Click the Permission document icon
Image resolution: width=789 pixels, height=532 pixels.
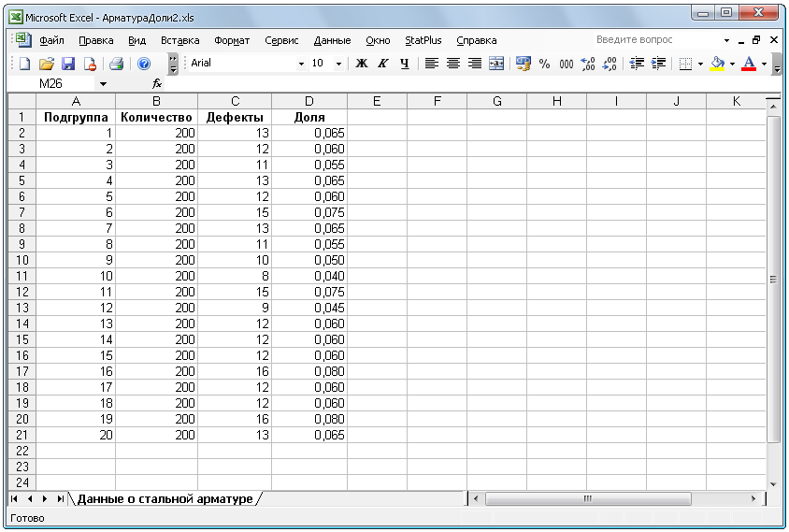tap(90, 64)
